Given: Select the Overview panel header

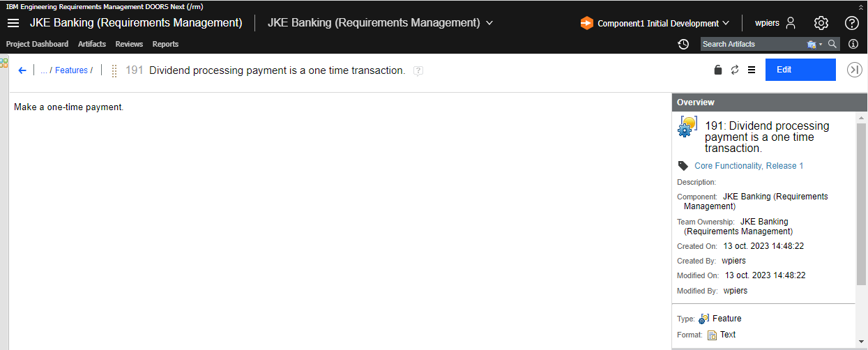Looking at the screenshot, I should point(770,102).
